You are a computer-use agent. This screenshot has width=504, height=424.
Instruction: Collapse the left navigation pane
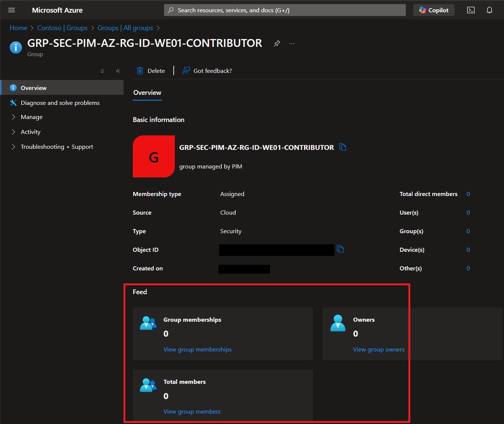point(118,71)
